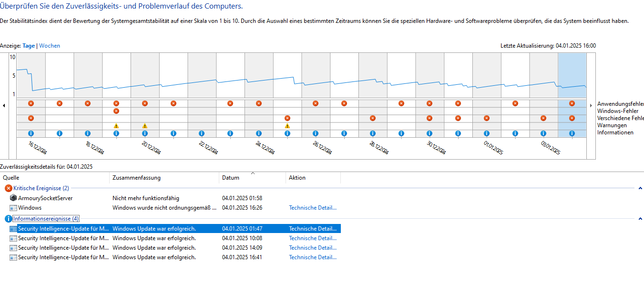Select the Security Intelligence-Update row from 10:08
This screenshot has height=284, width=644.
171,238
